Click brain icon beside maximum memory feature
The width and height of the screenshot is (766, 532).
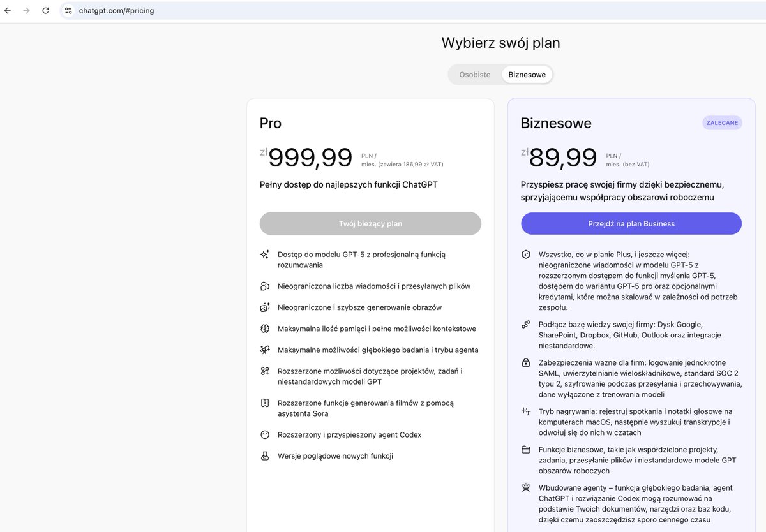click(265, 329)
